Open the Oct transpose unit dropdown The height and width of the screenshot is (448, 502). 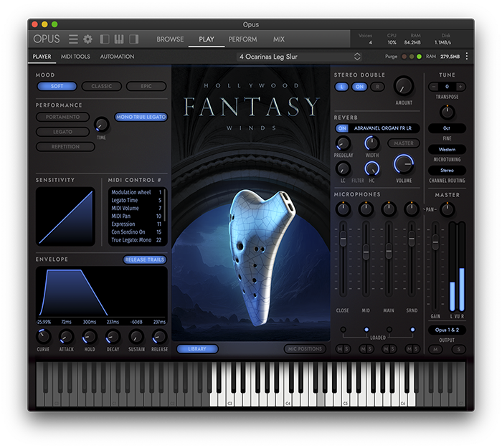(447, 128)
